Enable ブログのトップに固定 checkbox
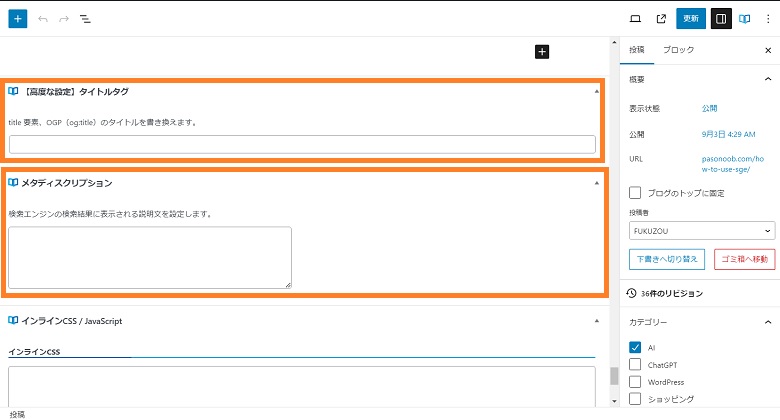 [635, 193]
